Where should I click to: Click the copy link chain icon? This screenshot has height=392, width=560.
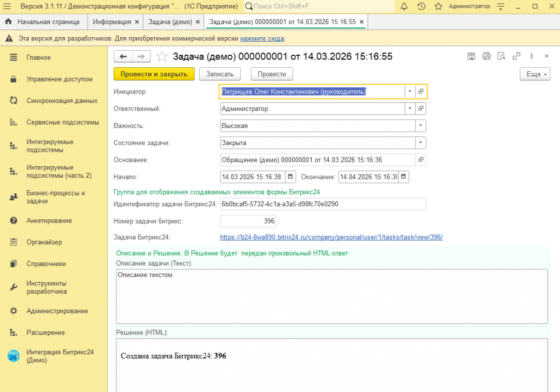(516, 56)
